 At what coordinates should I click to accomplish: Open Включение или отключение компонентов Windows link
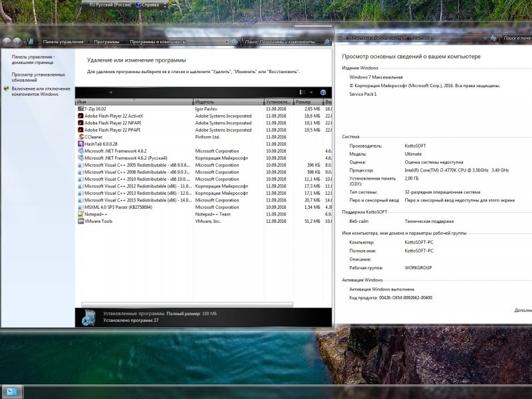[x=41, y=92]
